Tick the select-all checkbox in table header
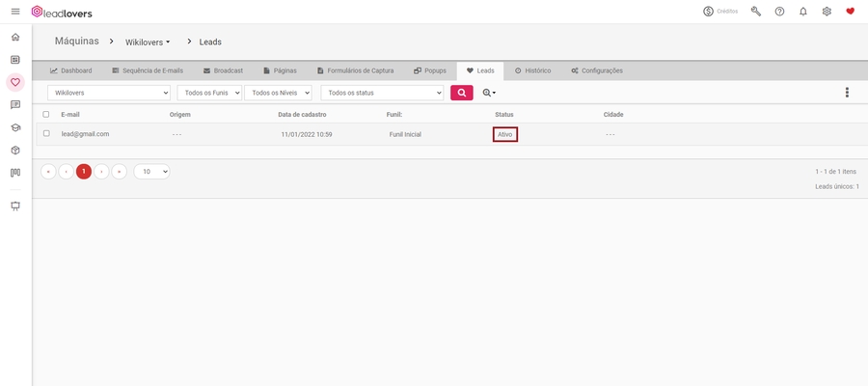 (x=46, y=115)
